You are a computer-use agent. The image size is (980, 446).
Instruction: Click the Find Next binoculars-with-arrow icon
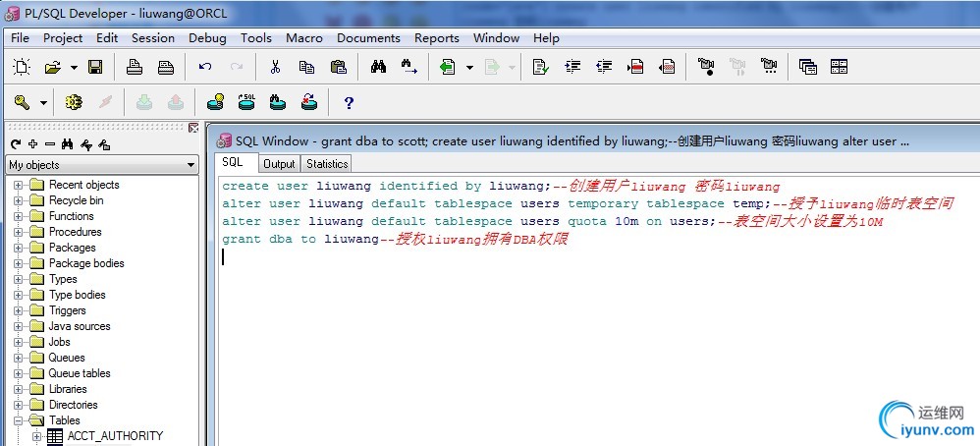coord(409,67)
